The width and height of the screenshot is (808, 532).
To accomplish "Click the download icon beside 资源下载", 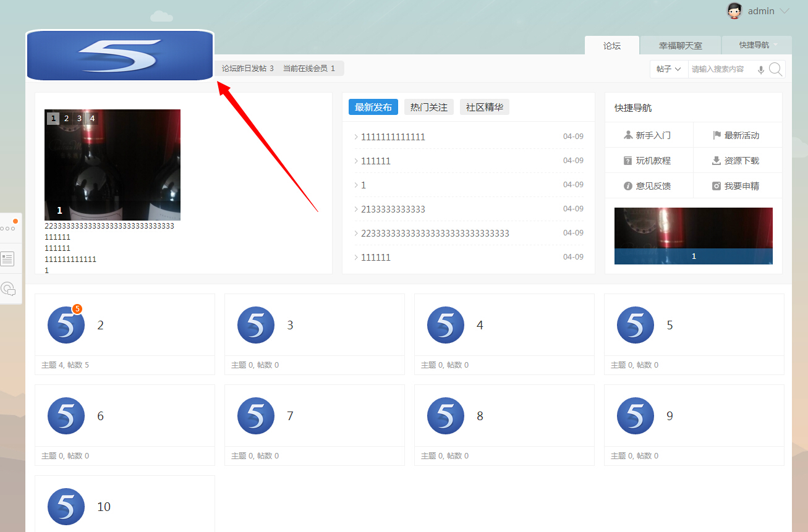I will pos(717,161).
